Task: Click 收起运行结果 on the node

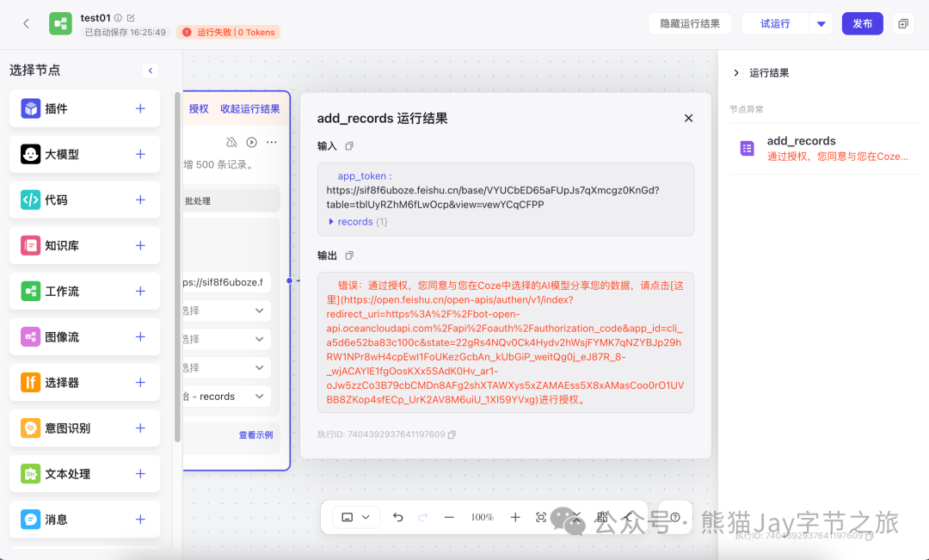Action: 250,108
